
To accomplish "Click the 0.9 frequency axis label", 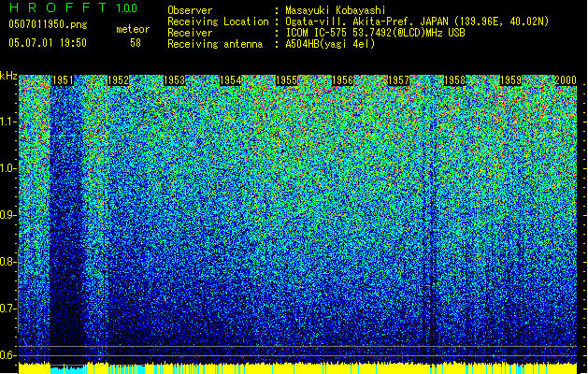I will 7,215.
